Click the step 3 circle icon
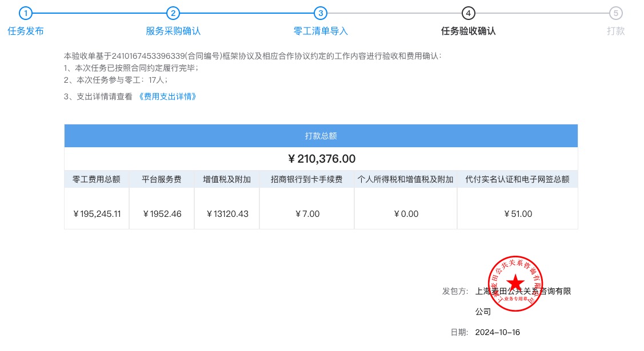This screenshot has width=644, height=351. (321, 13)
